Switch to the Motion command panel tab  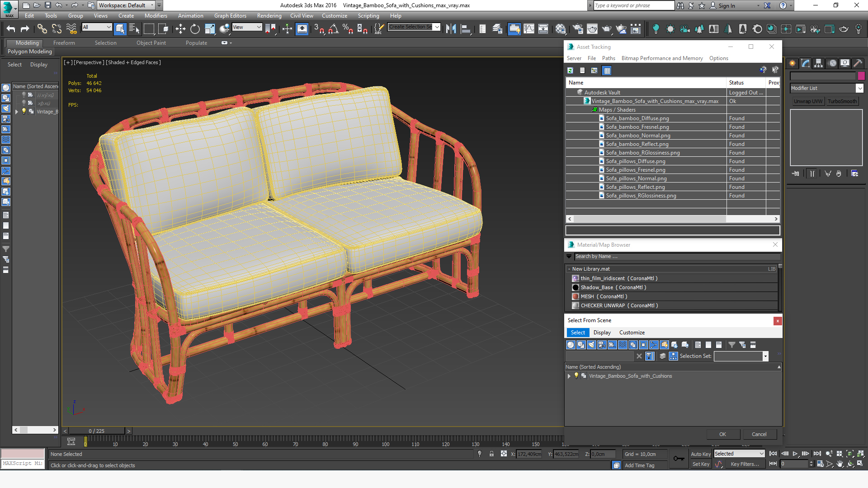(832, 63)
